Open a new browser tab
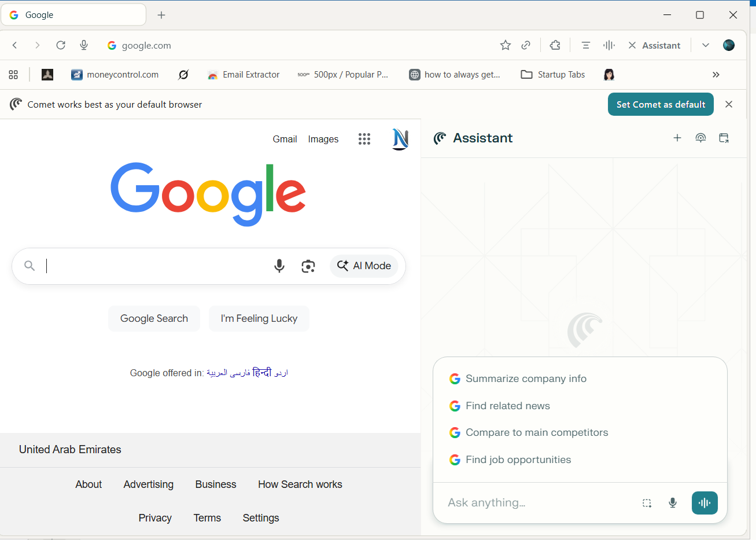756x540 pixels. (161, 15)
